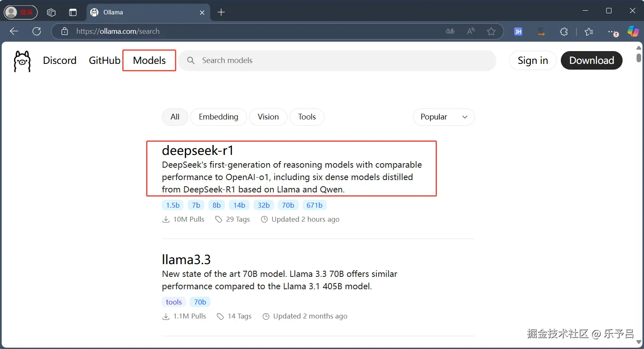
Task: Open the Discord link
Action: point(60,61)
